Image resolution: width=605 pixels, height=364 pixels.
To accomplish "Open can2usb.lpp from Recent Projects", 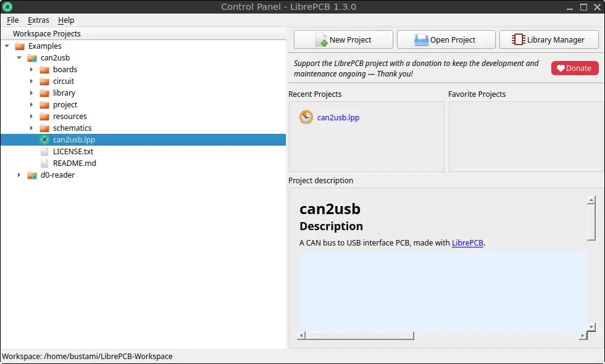I will tap(338, 118).
